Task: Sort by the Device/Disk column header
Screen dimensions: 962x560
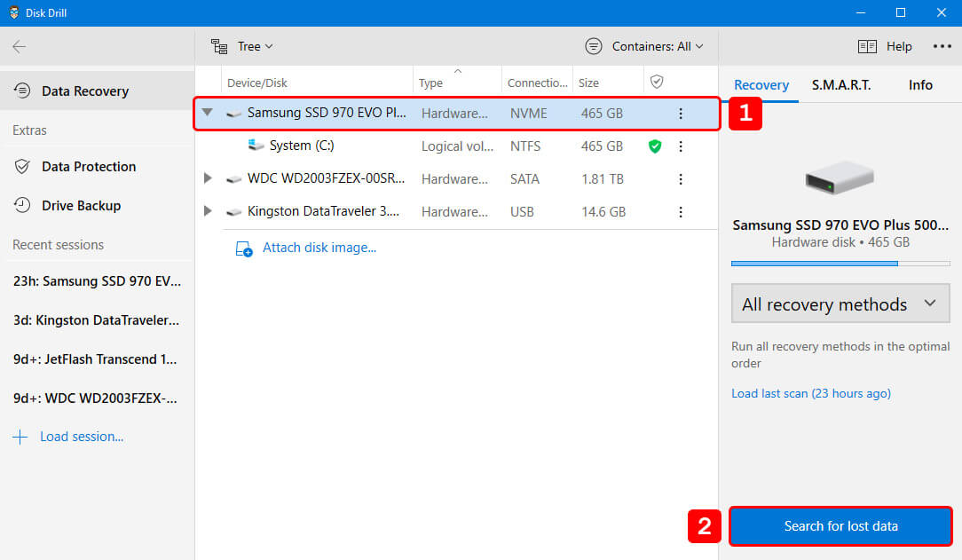Action: point(257,83)
